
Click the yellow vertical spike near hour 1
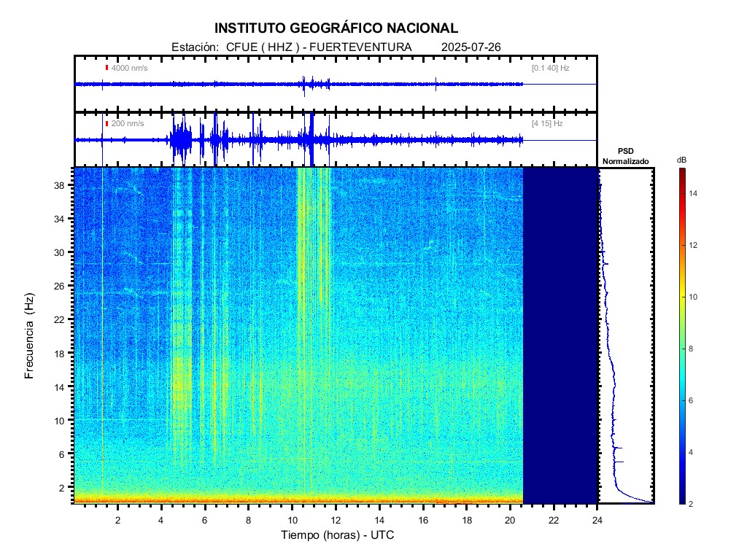click(102, 335)
